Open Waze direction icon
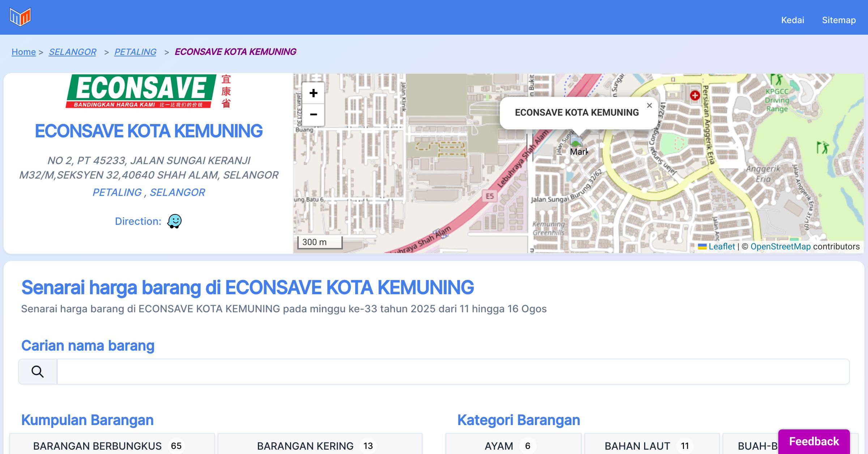Image resolution: width=868 pixels, height=454 pixels. click(174, 221)
